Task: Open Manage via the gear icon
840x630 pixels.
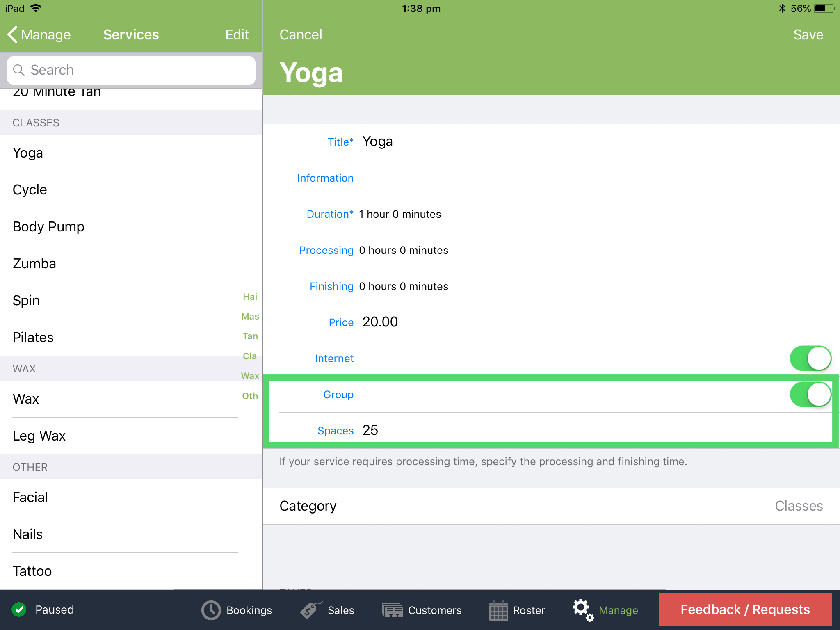Action: click(582, 610)
